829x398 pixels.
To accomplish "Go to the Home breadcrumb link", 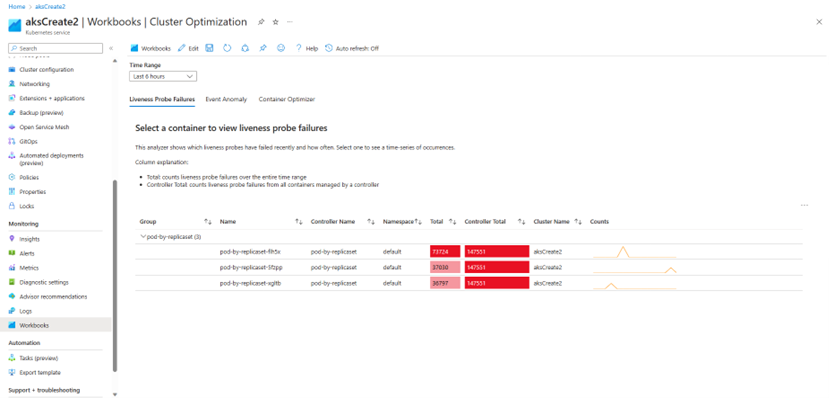I will 16,6.
